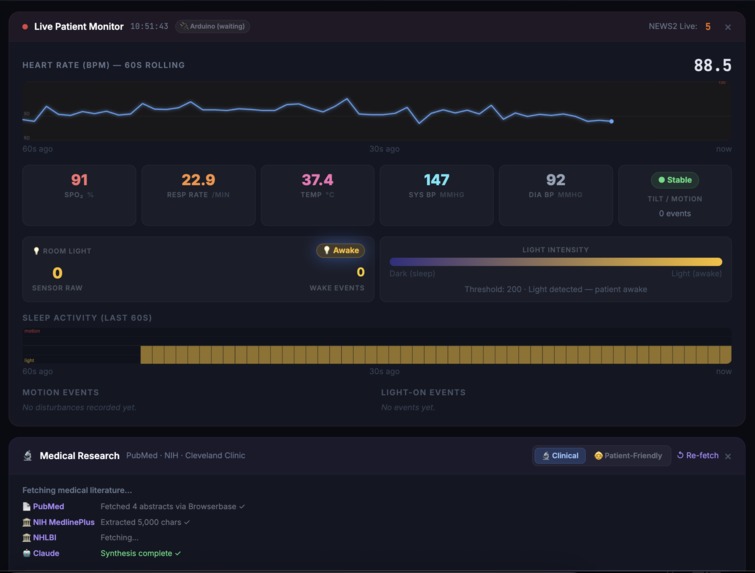
Task: Open the PubMed source link
Action: 48,507
